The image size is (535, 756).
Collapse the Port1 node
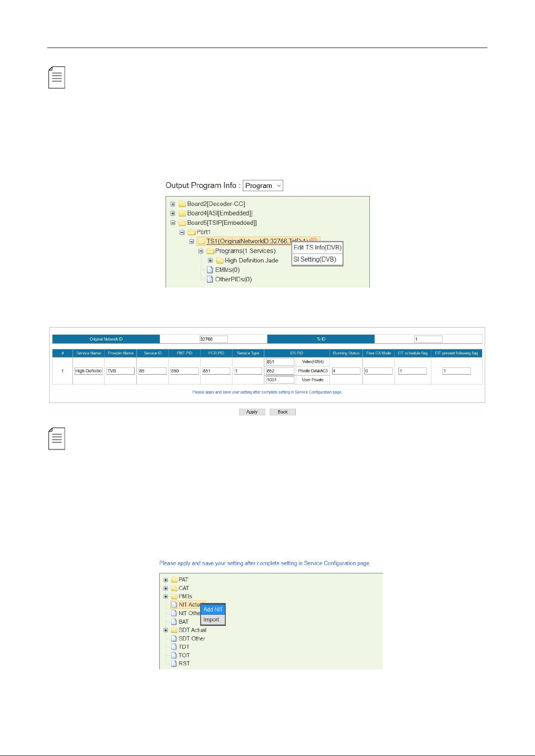click(x=182, y=232)
